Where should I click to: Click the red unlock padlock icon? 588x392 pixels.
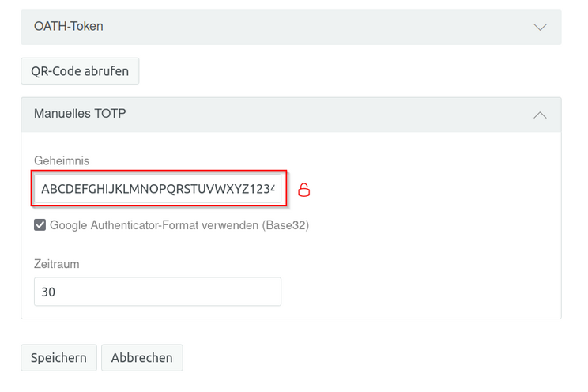tap(303, 190)
